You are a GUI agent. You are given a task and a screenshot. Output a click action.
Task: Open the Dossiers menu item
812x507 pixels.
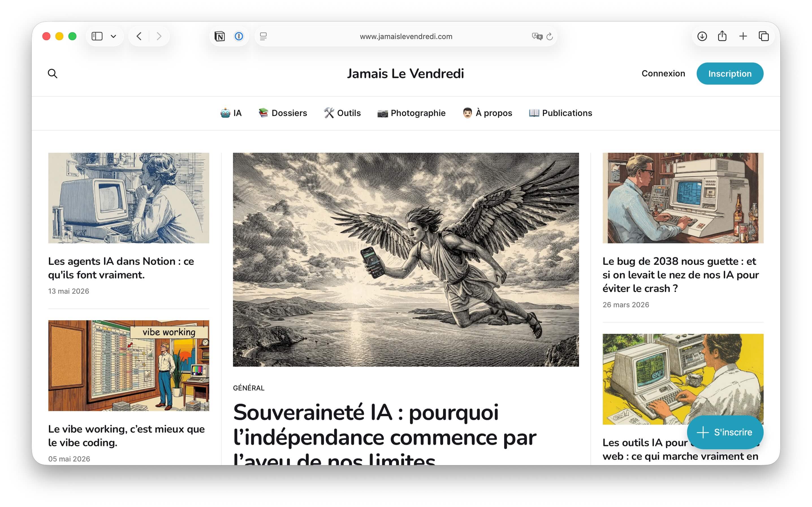click(283, 113)
